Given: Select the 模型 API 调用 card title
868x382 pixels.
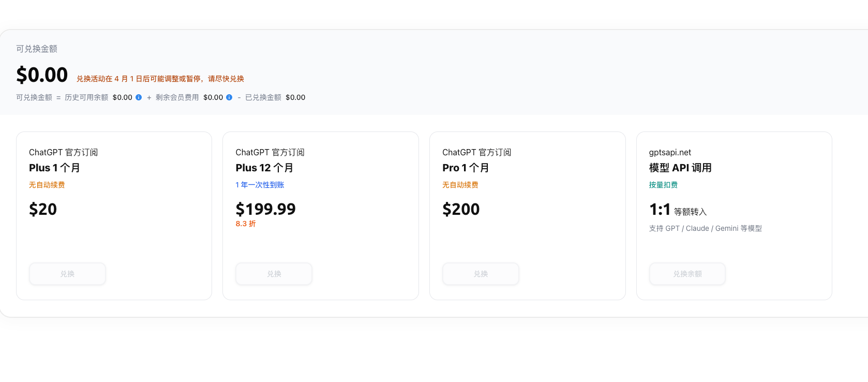Looking at the screenshot, I should 680,168.
